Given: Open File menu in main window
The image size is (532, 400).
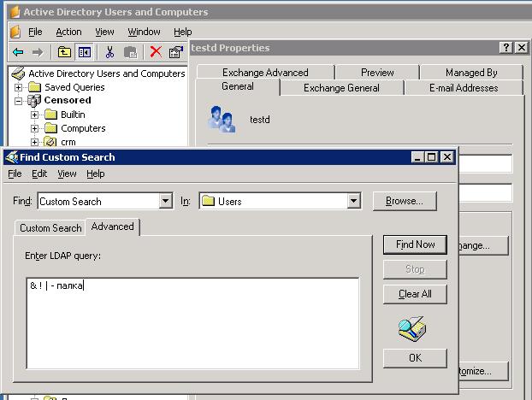Looking at the screenshot, I should (35, 32).
